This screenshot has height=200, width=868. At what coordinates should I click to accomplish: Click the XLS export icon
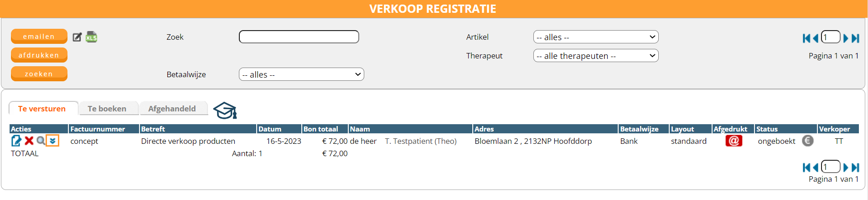92,37
